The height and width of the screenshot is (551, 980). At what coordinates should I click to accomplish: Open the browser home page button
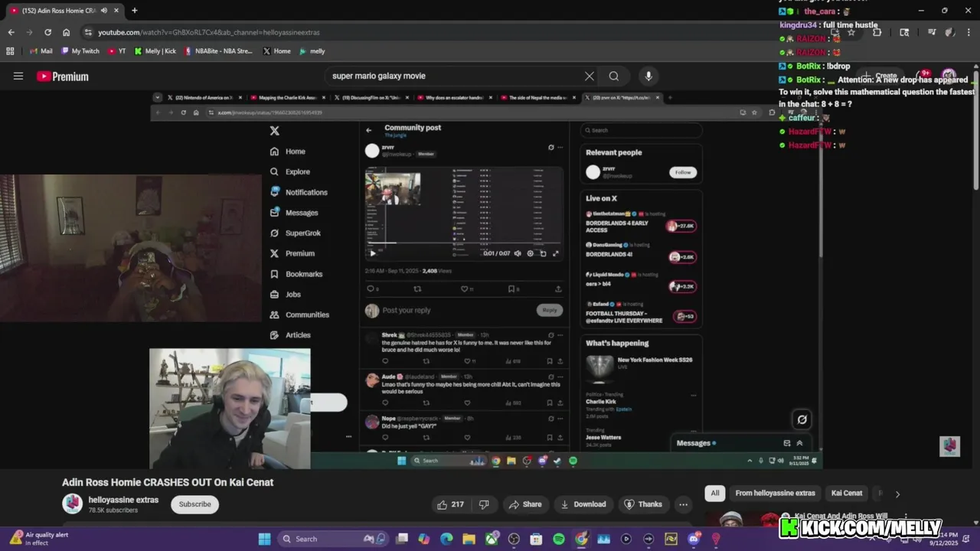(x=66, y=32)
